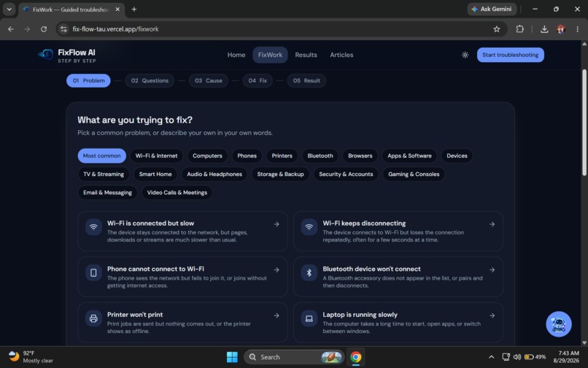
Task: Click the printer icon on 'Printer won't print' card
Action: point(93,318)
